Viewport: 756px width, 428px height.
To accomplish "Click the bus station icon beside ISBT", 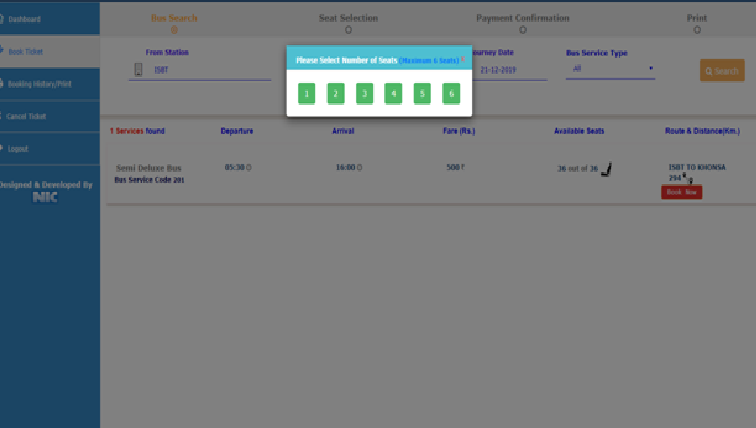I will [x=139, y=70].
